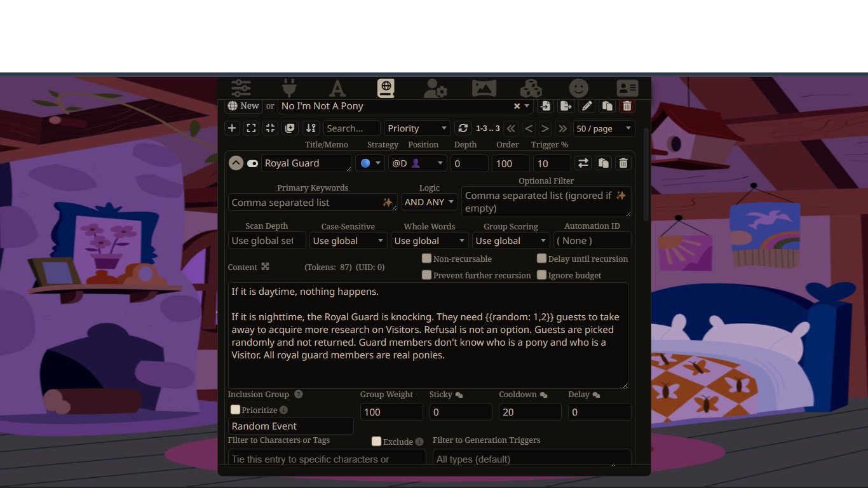Click the Royal Guard title field
The width and height of the screenshot is (868, 488).
pyautogui.click(x=306, y=163)
